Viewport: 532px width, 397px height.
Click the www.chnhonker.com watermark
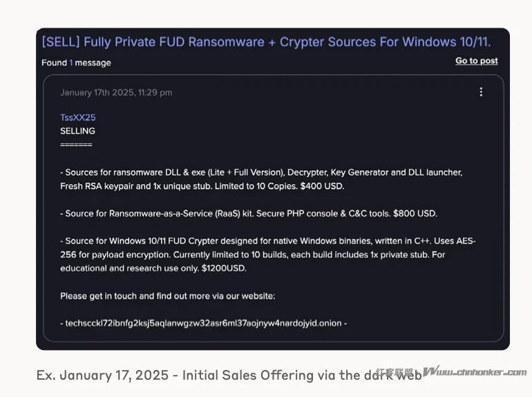(477, 372)
